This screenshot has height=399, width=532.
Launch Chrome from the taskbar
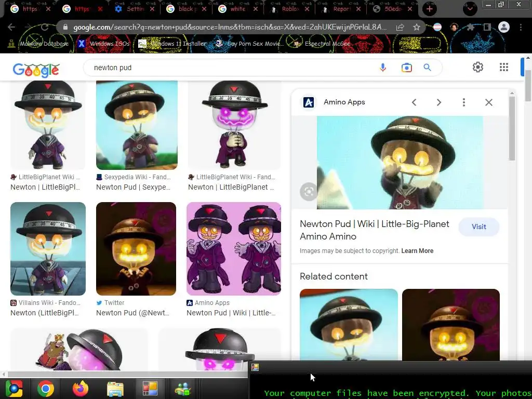tap(46, 389)
